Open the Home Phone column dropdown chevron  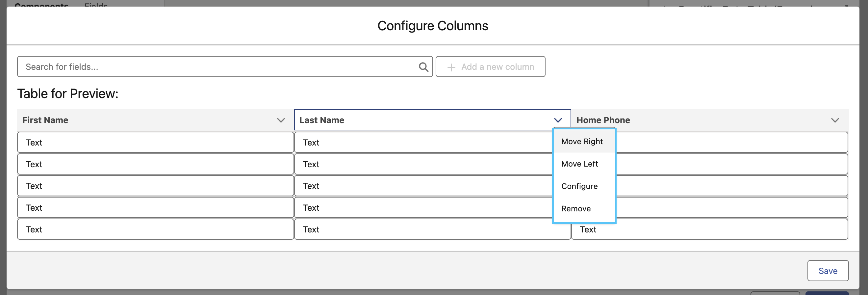point(835,121)
